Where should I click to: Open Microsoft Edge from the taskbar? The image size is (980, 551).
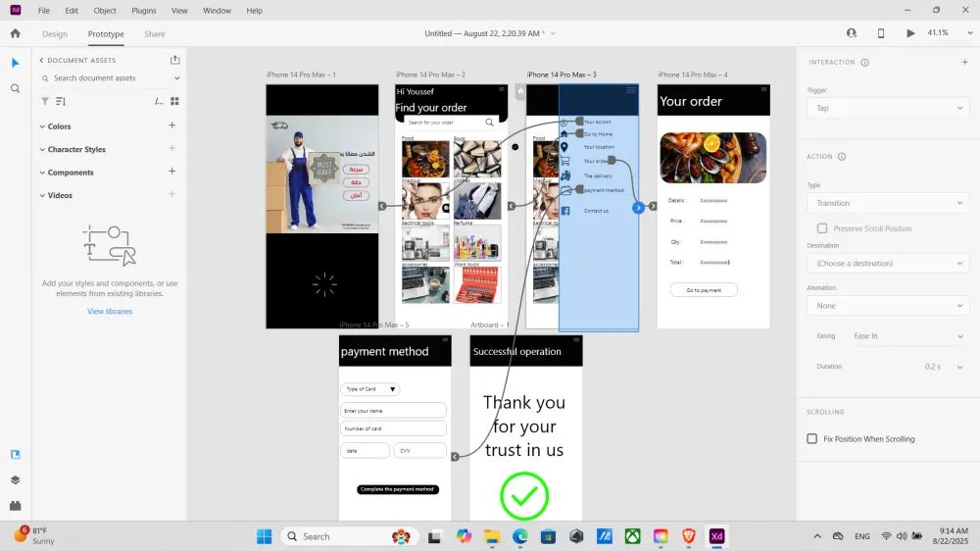coord(520,536)
